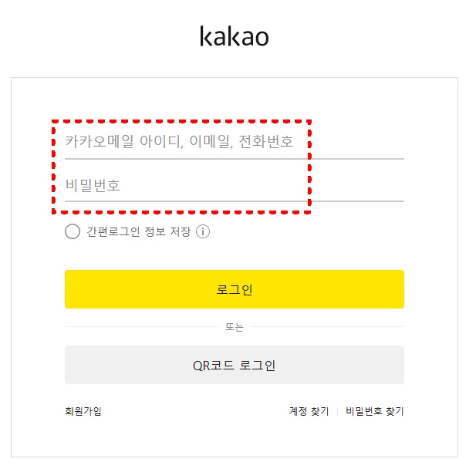Focus the 카카오메일 아이디, 이메일, 전화번호 field
The height and width of the screenshot is (462, 476).
[234, 142]
